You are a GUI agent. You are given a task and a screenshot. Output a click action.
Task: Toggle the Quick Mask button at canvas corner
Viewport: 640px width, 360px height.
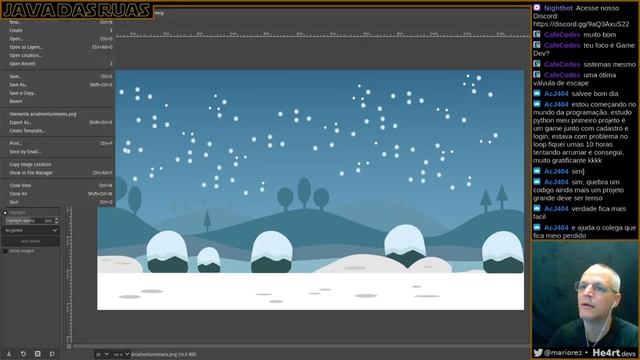69,347
